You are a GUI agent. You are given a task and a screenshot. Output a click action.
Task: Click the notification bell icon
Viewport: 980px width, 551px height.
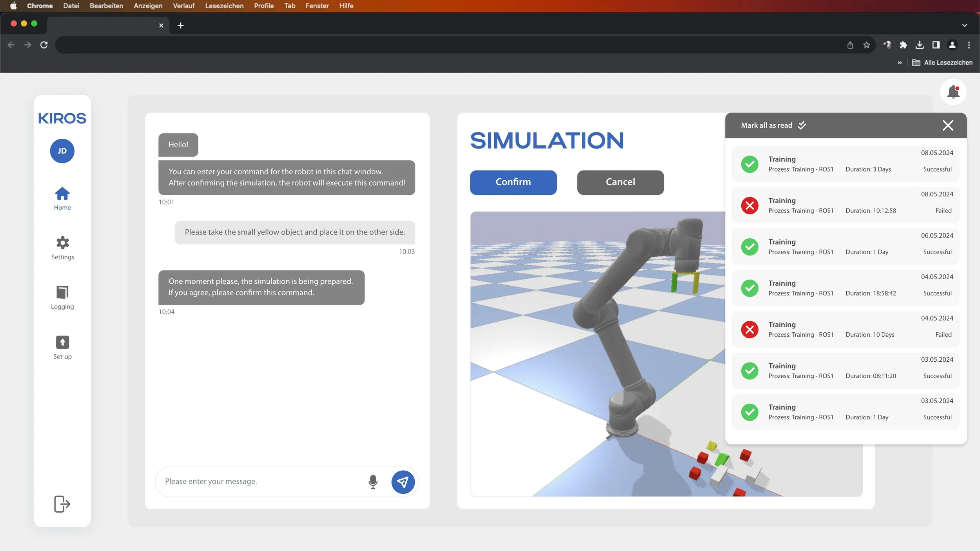coord(953,92)
